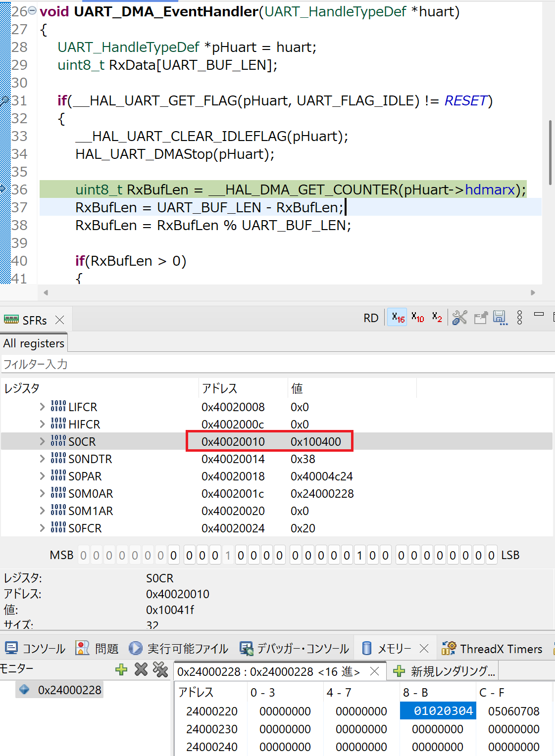The width and height of the screenshot is (555, 756).
Task: Remove all memory monitors
Action: tap(159, 669)
